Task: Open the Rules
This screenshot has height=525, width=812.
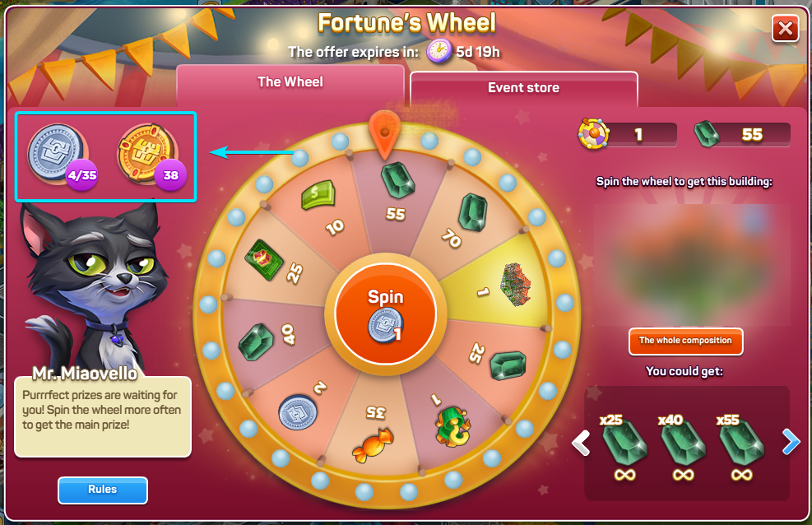Action: (103, 490)
